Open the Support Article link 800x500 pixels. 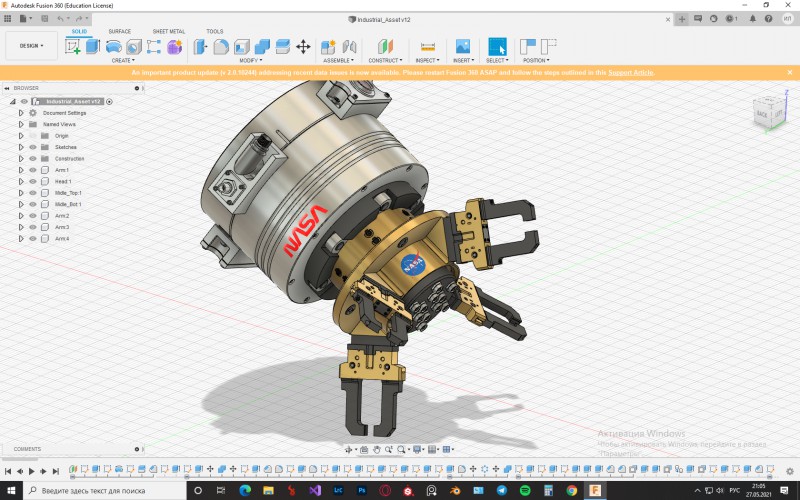click(x=630, y=72)
